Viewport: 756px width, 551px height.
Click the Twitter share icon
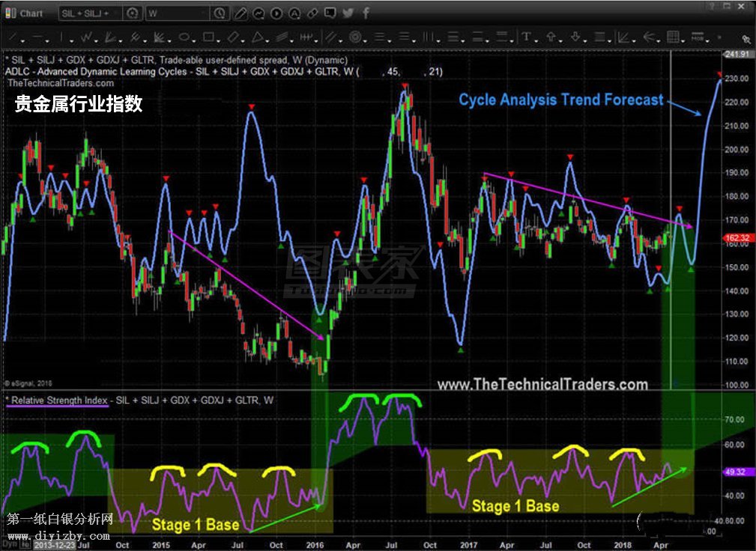click(348, 13)
